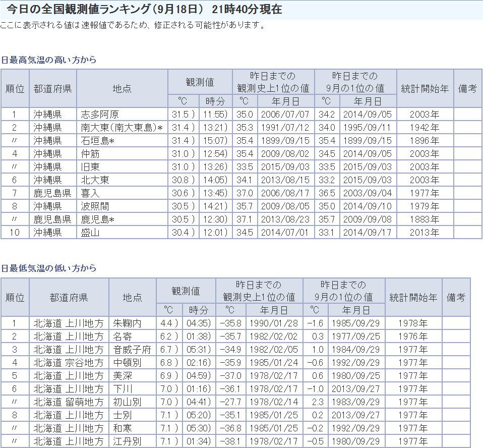Select the 盛山 location cell

91,233
